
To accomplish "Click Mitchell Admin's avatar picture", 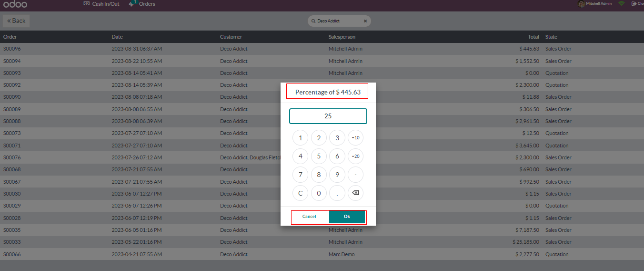I will [581, 4].
